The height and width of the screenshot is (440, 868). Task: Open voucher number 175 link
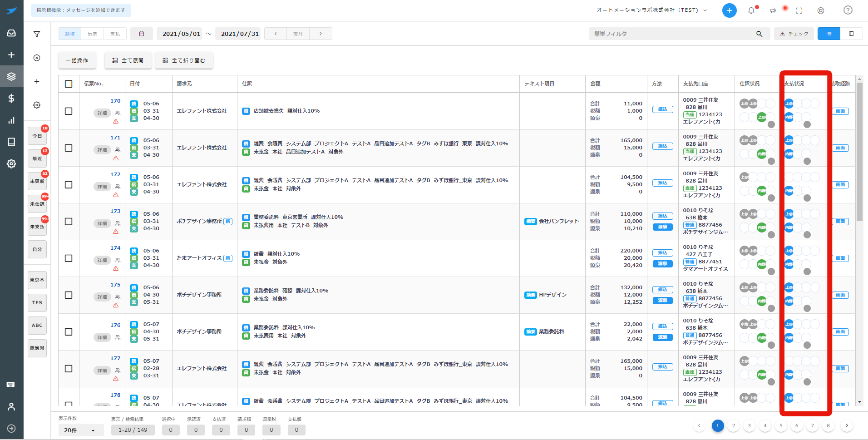(x=115, y=285)
